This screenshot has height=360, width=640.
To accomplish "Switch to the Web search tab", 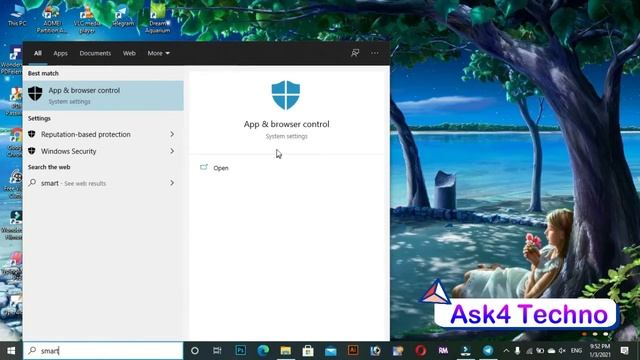I will point(129,53).
